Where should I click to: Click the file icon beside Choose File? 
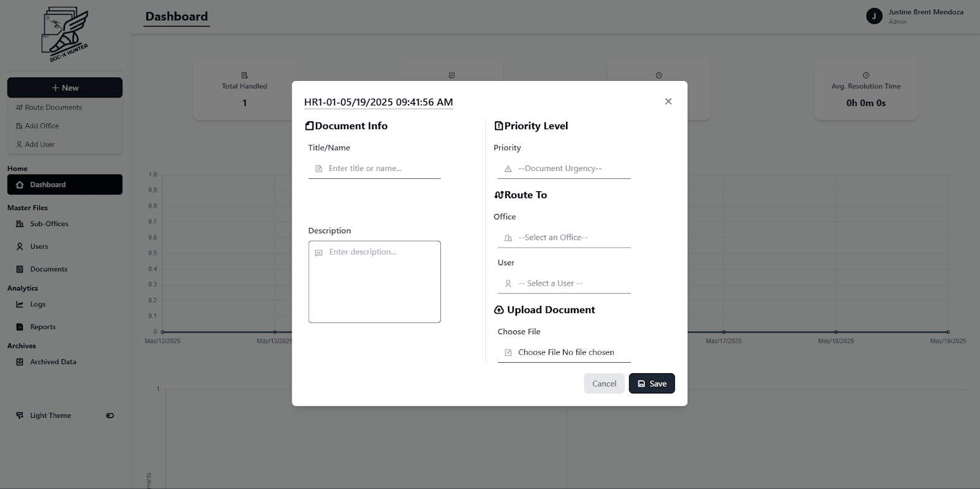[x=508, y=352]
